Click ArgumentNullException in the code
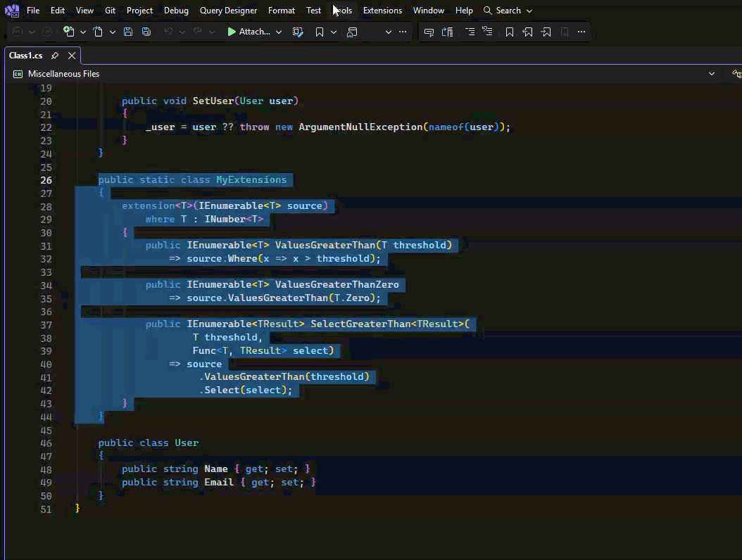 360,127
